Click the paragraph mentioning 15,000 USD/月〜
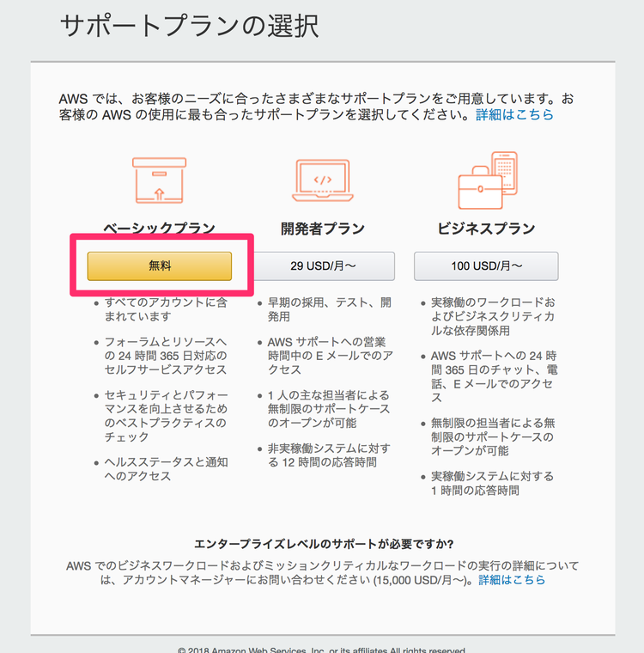 pos(322,572)
